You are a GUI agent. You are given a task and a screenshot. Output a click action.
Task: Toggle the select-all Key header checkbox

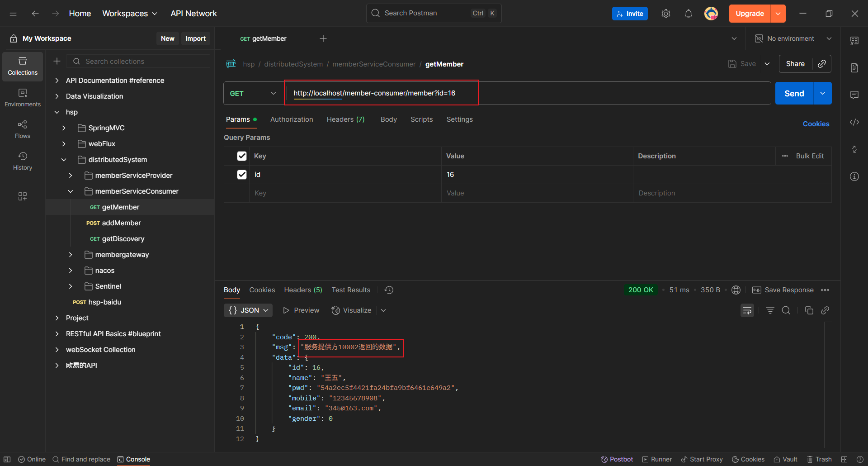(242, 156)
